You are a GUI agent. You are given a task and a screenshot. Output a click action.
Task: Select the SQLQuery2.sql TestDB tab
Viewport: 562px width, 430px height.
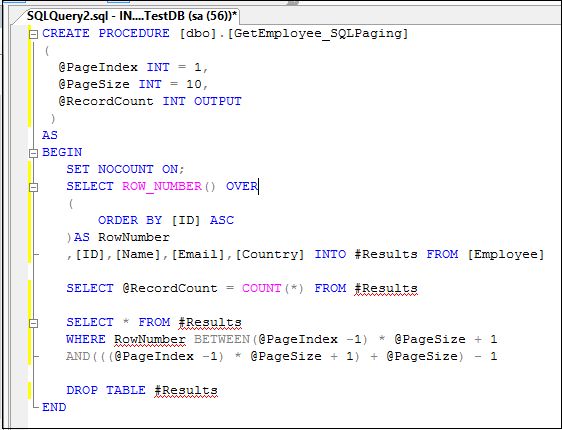132,16
